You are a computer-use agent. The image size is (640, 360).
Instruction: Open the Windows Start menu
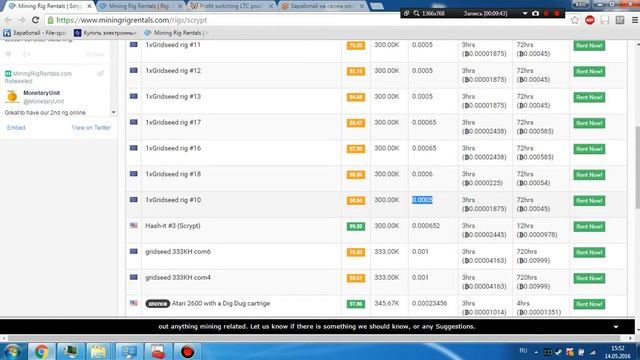click(x=13, y=351)
